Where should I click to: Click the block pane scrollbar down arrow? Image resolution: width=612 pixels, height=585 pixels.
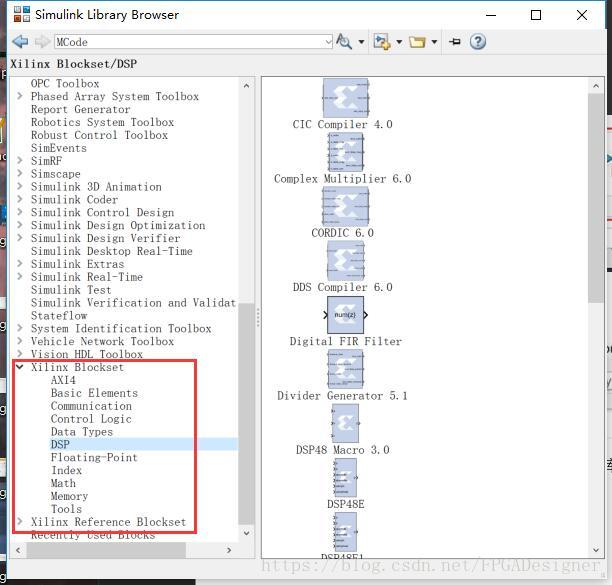tap(596, 550)
